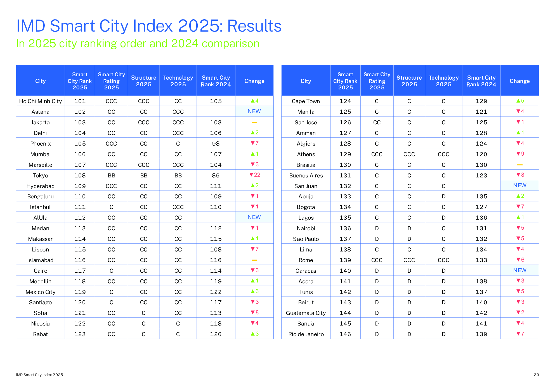Viewport: 555px width, 392px height.
Task: Click the BB rating in Tokyo's Smart City Rating
Action: coord(111,175)
